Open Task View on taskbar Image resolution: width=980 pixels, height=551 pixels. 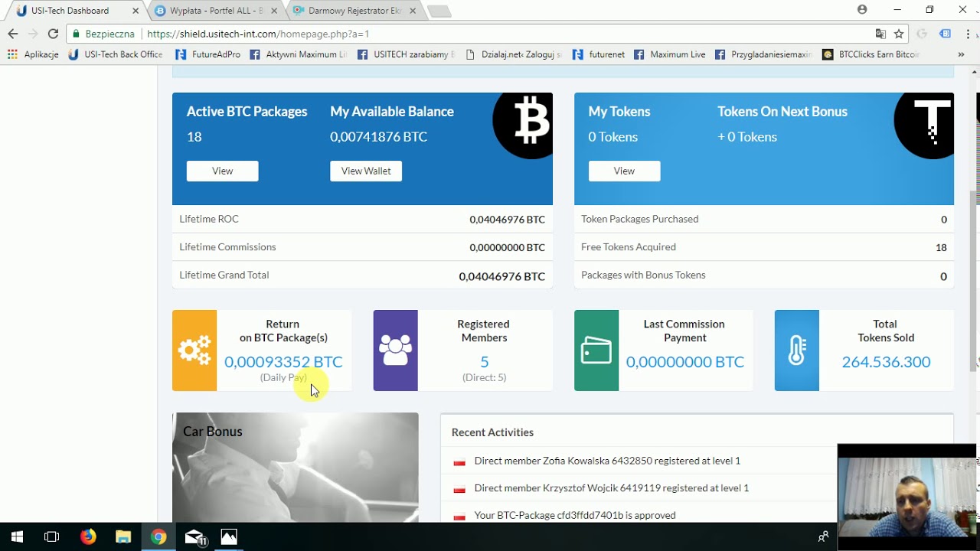52,536
